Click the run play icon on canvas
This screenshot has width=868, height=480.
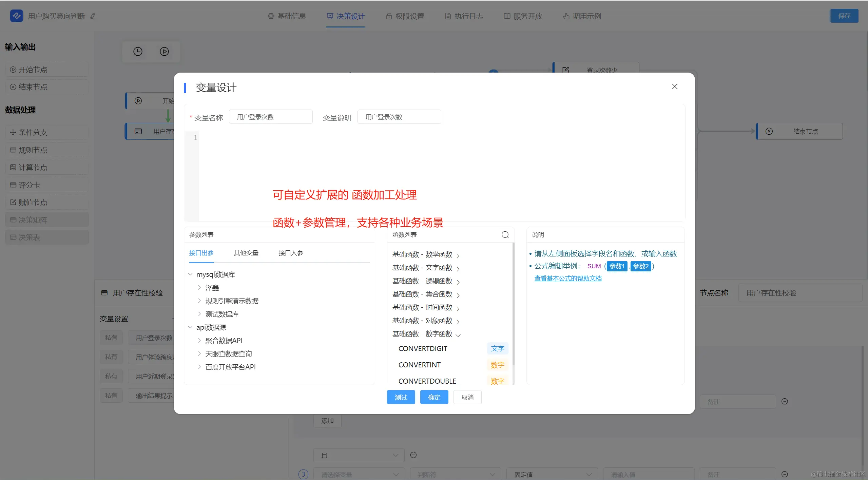point(164,52)
